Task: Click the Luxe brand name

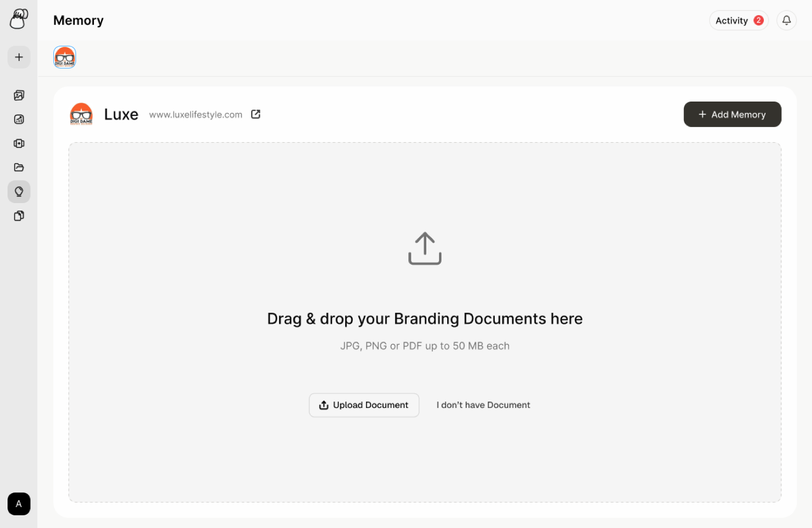Action: click(x=121, y=114)
